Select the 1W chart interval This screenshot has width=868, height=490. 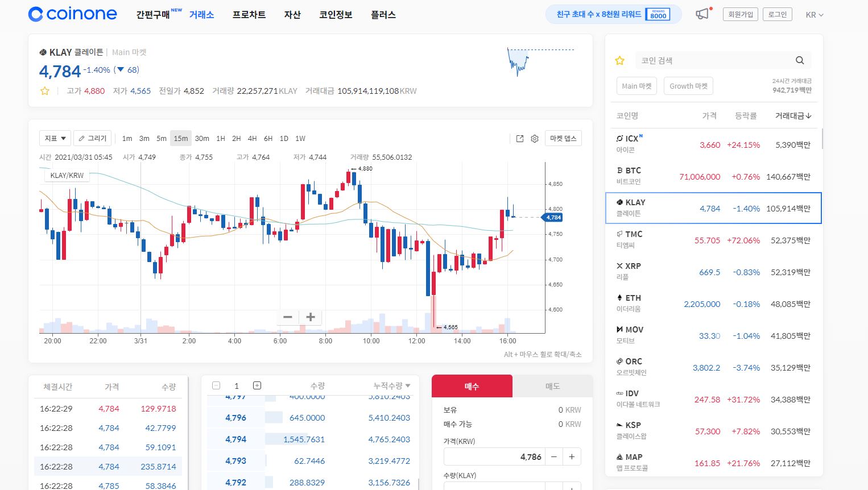(x=300, y=139)
